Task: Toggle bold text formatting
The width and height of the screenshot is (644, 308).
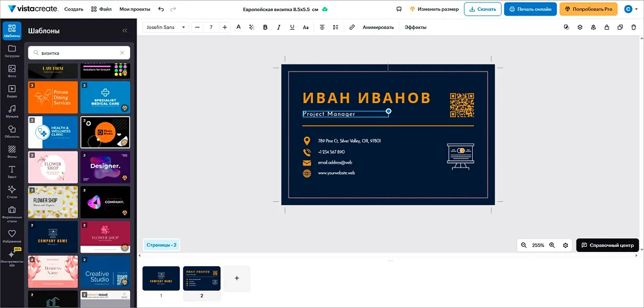Action: coord(265,27)
